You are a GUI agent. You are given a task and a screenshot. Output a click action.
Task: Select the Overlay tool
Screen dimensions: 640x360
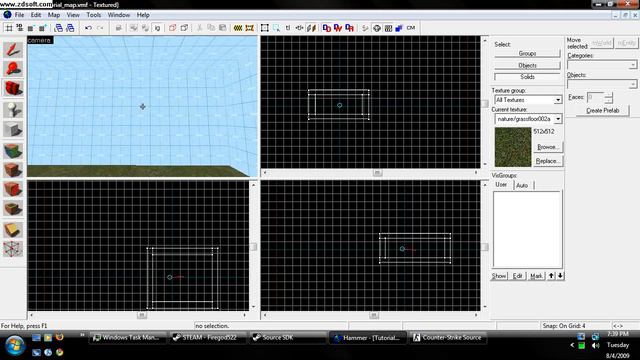[13, 209]
